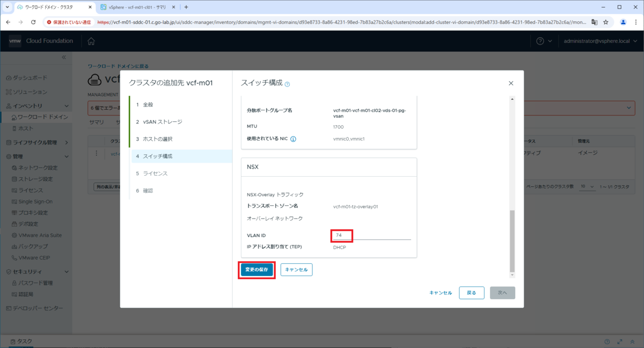Click the ワークロード ドメインに戻る link
644x348 pixels.
point(118,66)
